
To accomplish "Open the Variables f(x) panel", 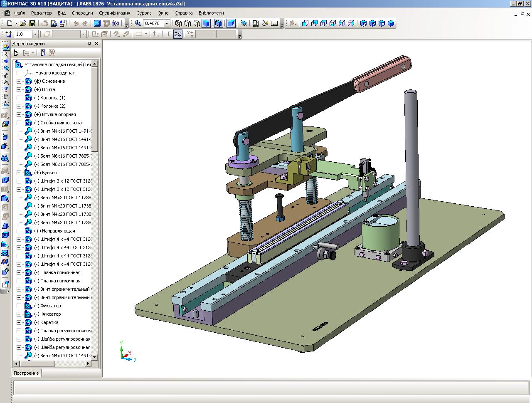I will coord(116,23).
